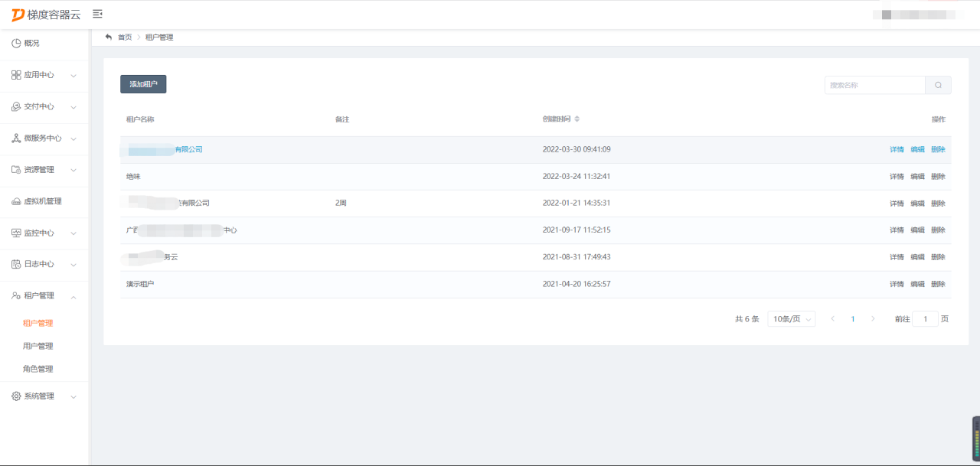This screenshot has height=466, width=980.
Task: Click 编辑 for tenant created 2021-08-31
Action: point(917,257)
